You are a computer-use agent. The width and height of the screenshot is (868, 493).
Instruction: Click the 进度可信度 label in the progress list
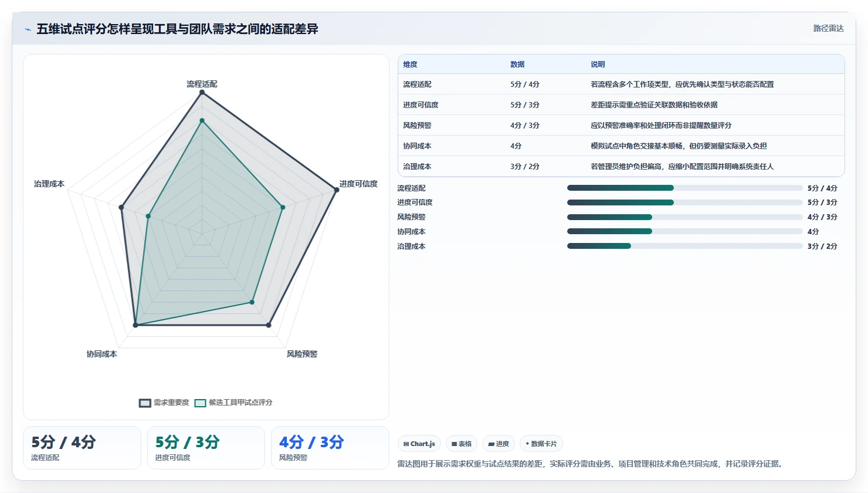click(415, 202)
